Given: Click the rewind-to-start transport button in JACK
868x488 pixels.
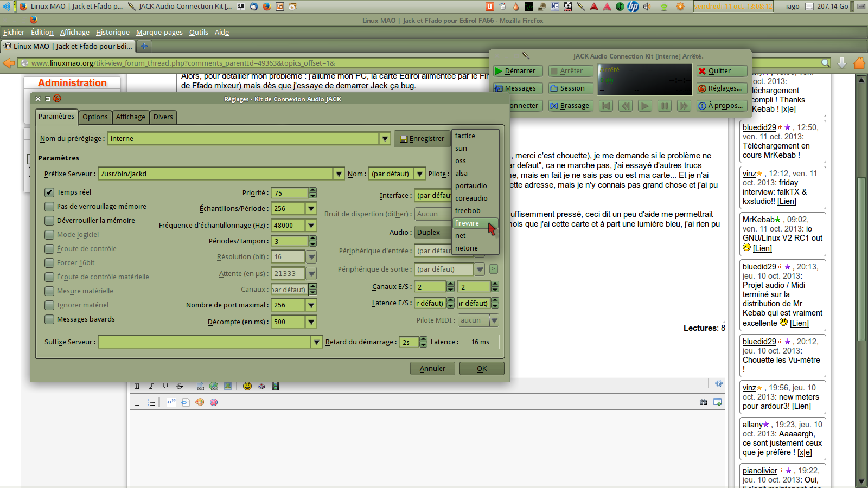Looking at the screenshot, I should (606, 106).
